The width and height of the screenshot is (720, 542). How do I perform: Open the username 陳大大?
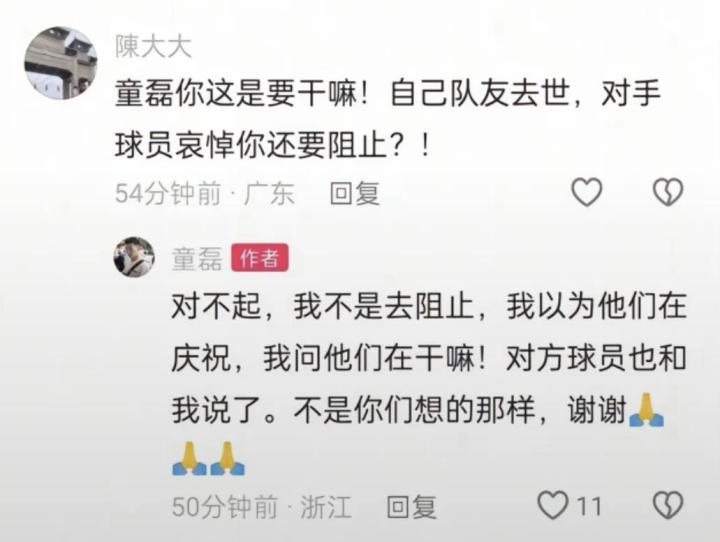153,47
